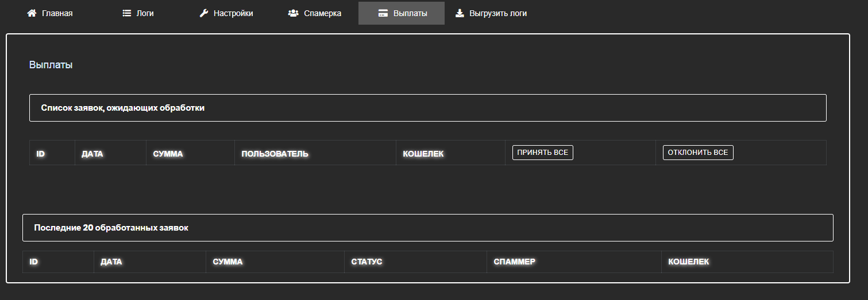Click КОШЕЛЕК header in the processed requests table
This screenshot has height=300, width=868.
click(x=688, y=262)
